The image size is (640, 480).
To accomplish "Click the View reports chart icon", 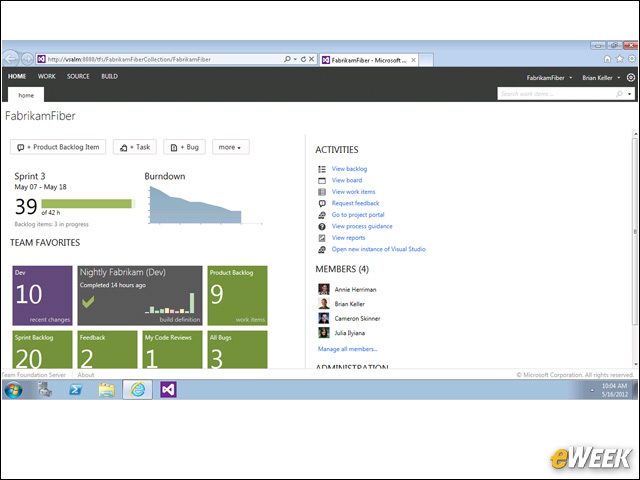I will pyautogui.click(x=322, y=238).
